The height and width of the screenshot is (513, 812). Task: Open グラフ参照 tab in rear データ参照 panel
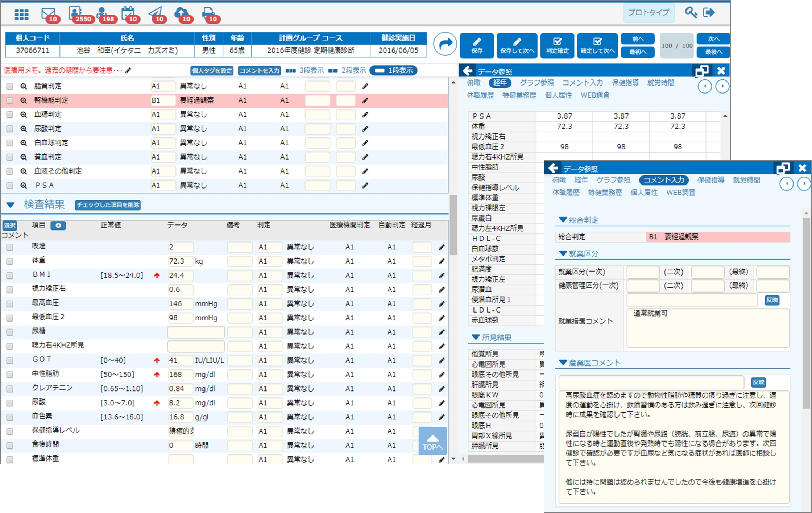pos(536,83)
